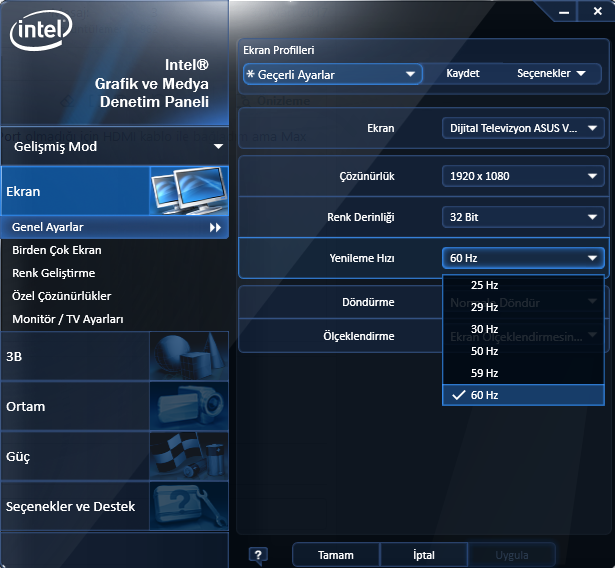Open Monitör / TV Ayarları
615x568 pixels.
point(68,319)
